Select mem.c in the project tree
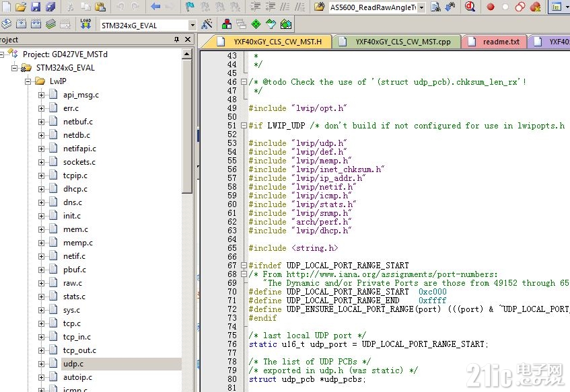 (x=75, y=229)
